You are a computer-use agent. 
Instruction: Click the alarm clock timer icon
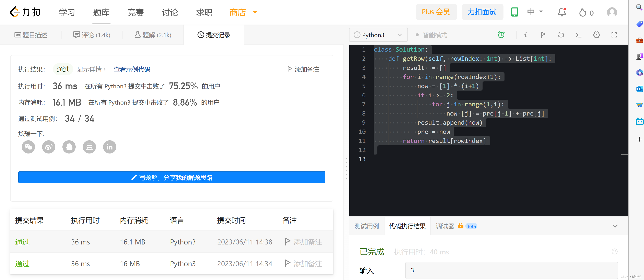click(x=501, y=35)
